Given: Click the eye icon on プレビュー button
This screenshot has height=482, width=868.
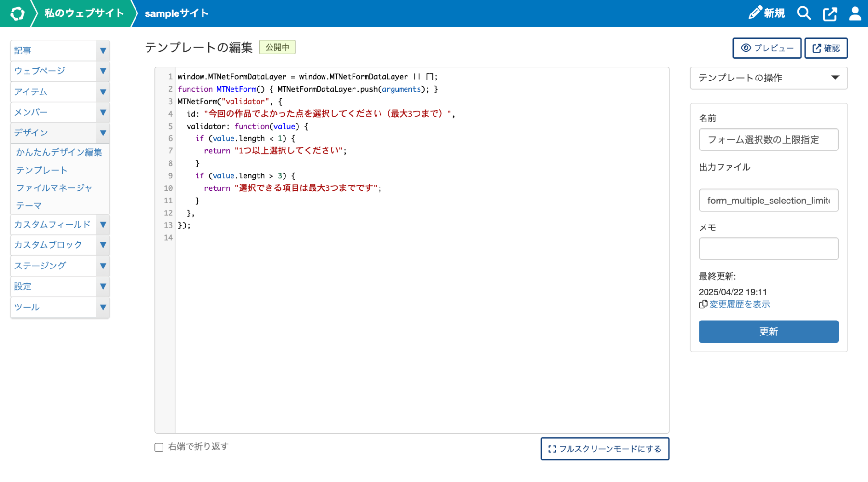Looking at the screenshot, I should coord(746,48).
